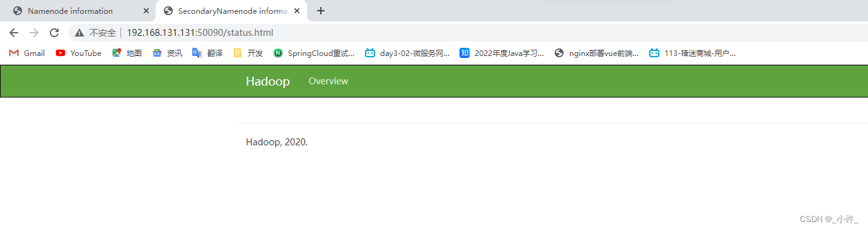
Task: Open the 地图 maps bookmark
Action: (127, 53)
